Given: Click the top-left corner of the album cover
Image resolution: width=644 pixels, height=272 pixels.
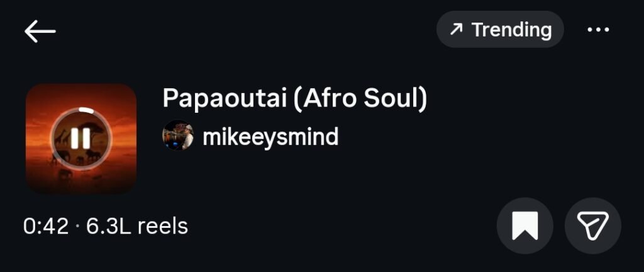Looking at the screenshot, I should point(33,91).
